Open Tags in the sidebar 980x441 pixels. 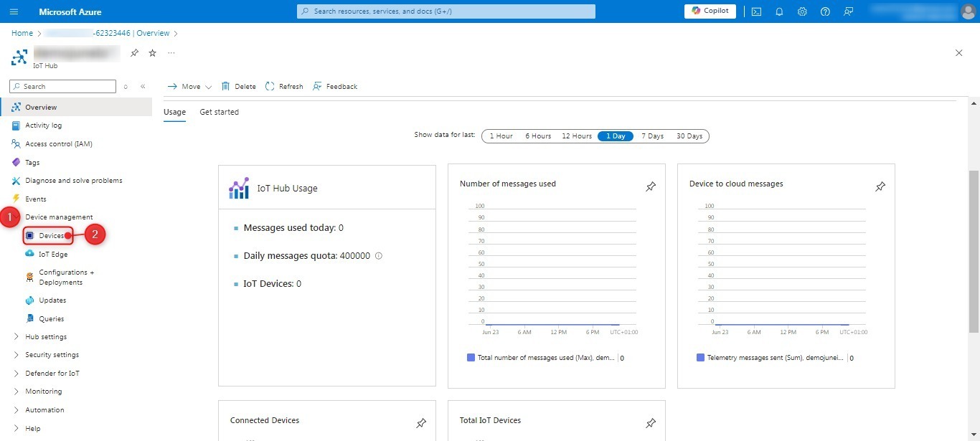32,162
